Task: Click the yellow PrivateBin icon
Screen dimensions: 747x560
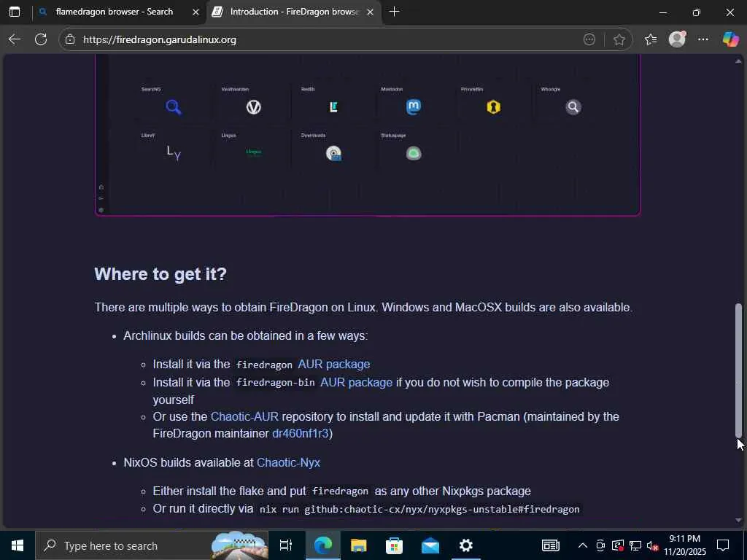Action: pyautogui.click(x=494, y=106)
